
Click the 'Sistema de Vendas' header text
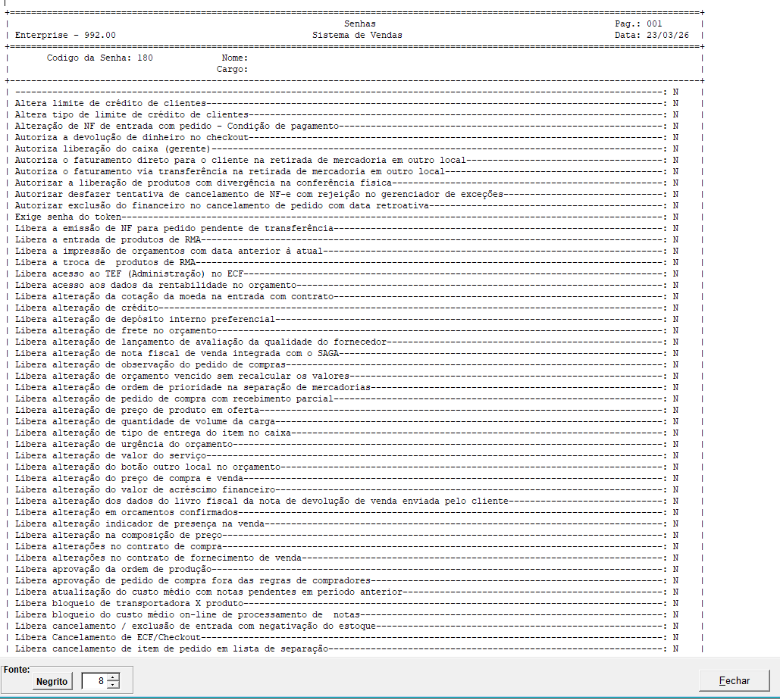pos(357,36)
